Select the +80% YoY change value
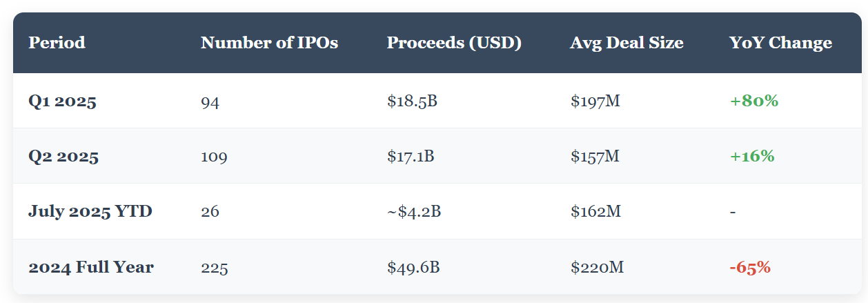This screenshot has width=868, height=303. [754, 101]
